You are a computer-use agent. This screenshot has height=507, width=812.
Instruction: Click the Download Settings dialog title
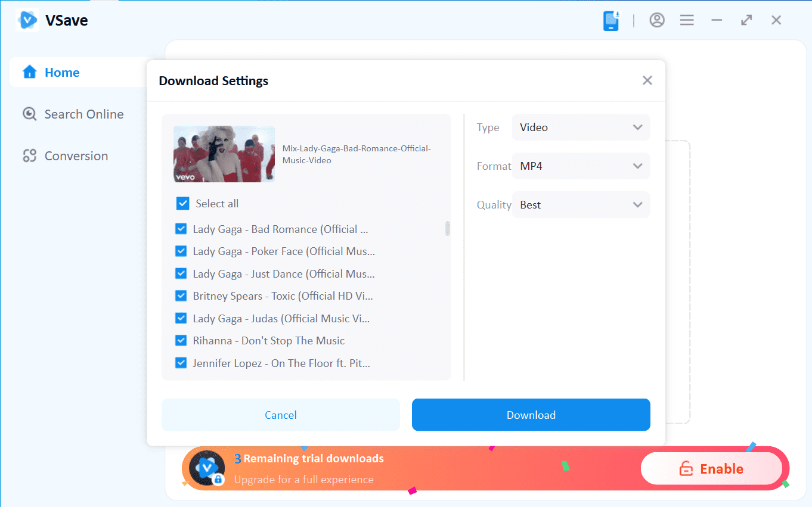pyautogui.click(x=213, y=81)
